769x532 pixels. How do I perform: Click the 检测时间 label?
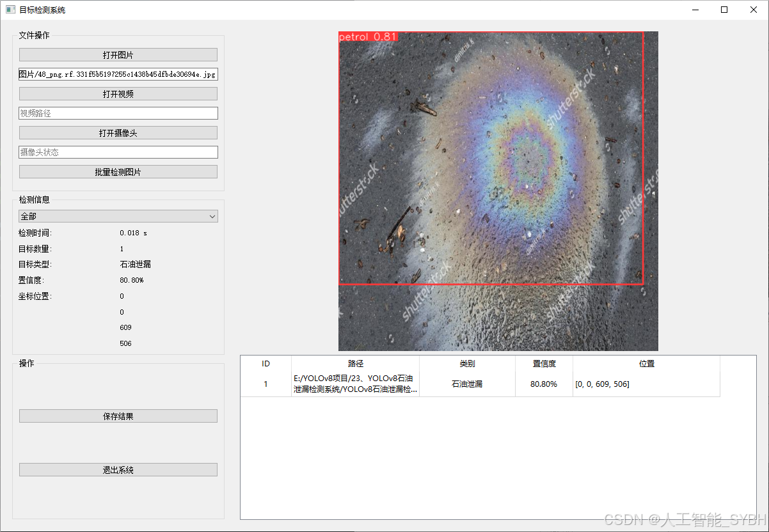(x=35, y=233)
